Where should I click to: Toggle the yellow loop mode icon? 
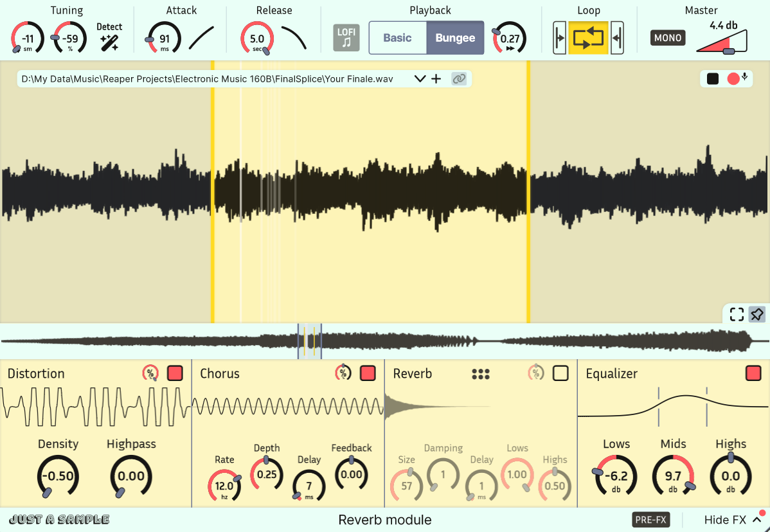pos(588,38)
